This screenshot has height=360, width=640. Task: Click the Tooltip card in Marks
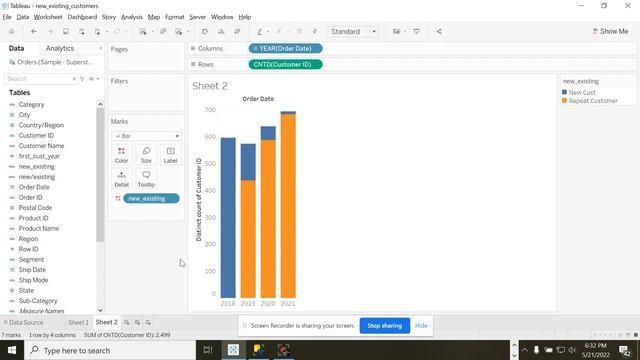click(x=146, y=179)
